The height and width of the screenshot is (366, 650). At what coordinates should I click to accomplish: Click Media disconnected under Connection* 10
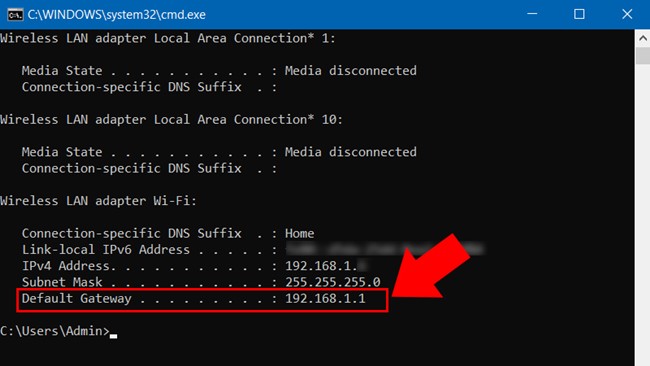coord(351,152)
